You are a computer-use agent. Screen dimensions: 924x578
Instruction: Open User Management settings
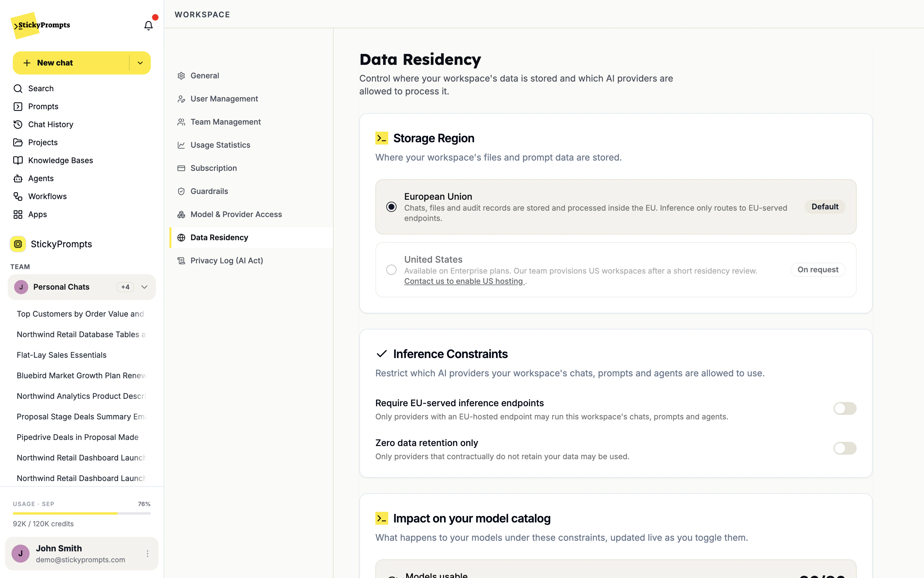(251, 99)
